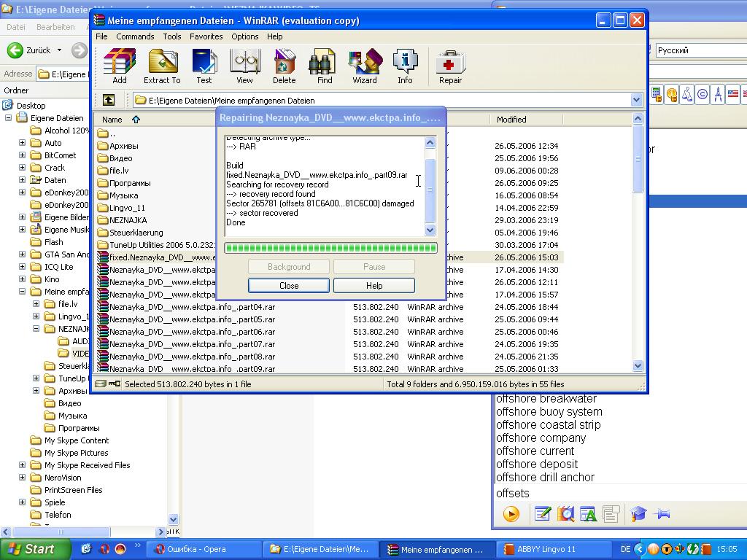The height and width of the screenshot is (560, 747).
Task: Click the copyright symbol icon in Lingvo toolbar
Action: (703, 94)
